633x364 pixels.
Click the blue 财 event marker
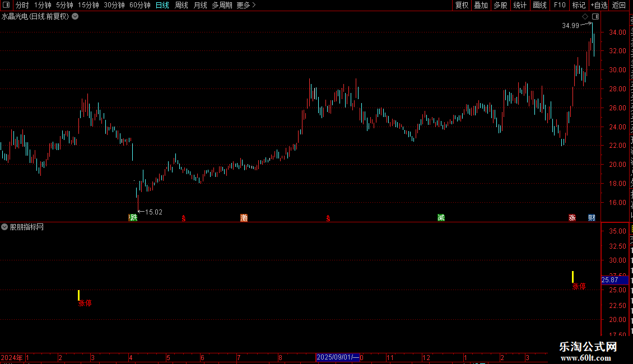[x=592, y=218]
